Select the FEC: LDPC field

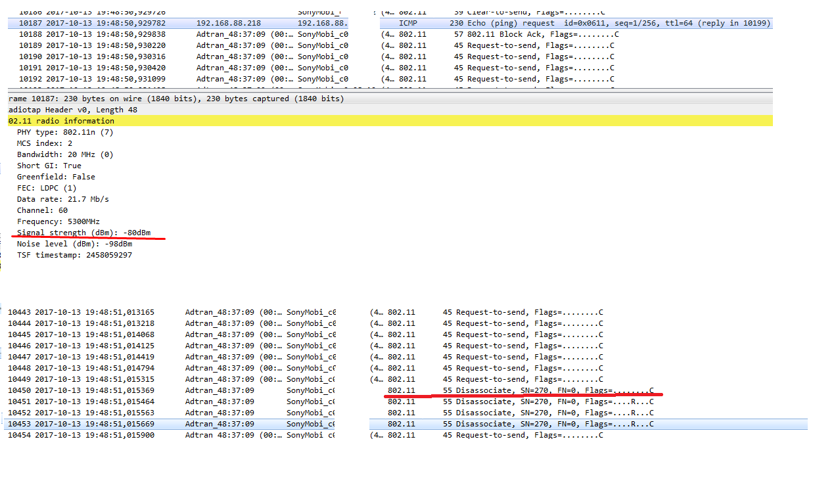(x=47, y=188)
